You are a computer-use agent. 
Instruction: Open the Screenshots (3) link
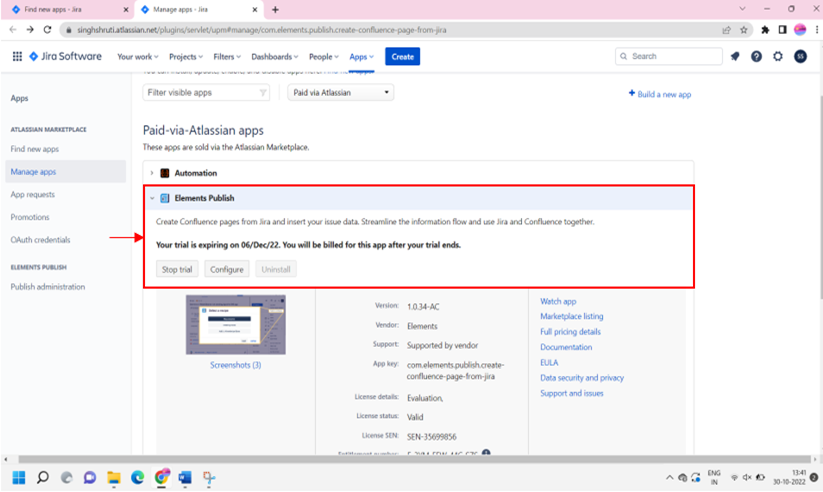(x=236, y=365)
